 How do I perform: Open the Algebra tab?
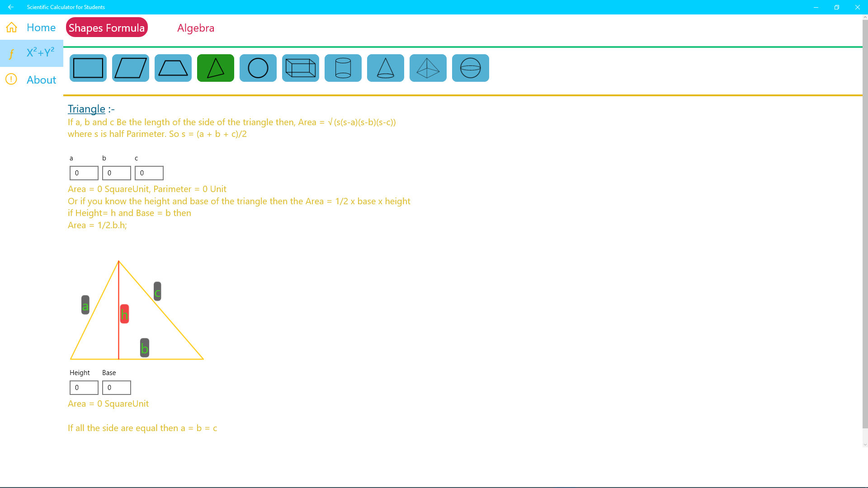pos(196,28)
